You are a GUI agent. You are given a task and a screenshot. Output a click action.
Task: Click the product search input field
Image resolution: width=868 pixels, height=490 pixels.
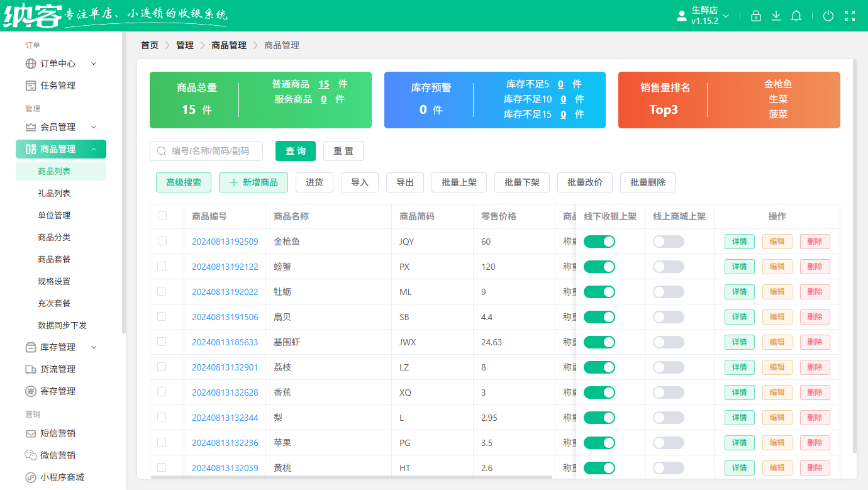206,151
